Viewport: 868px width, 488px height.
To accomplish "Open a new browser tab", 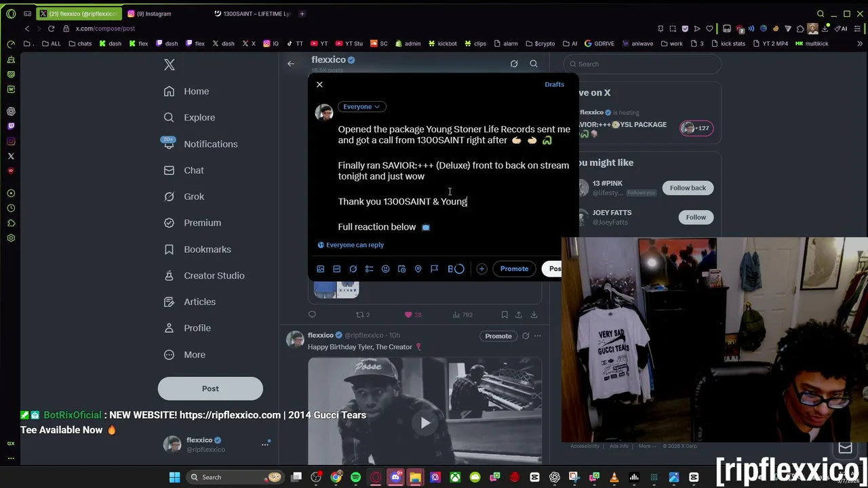I will click(302, 14).
